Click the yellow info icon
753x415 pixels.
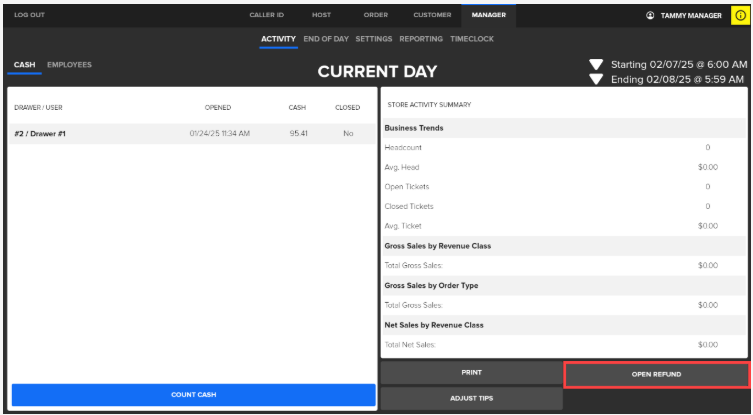tap(740, 15)
